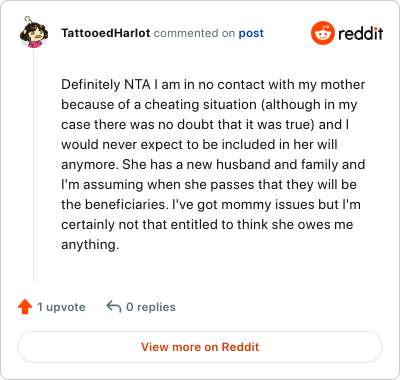The width and height of the screenshot is (400, 380).
Task: Click the View more on Reddit button
Action: point(200,347)
